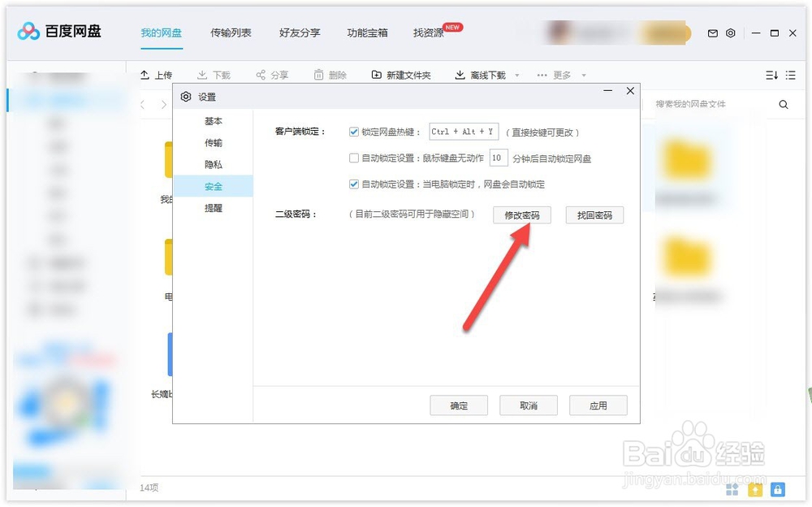Enable auto-lock after mouse/keyboard inactivity checkbox
Image resolution: width=812 pixels, height=507 pixels.
coord(354,158)
